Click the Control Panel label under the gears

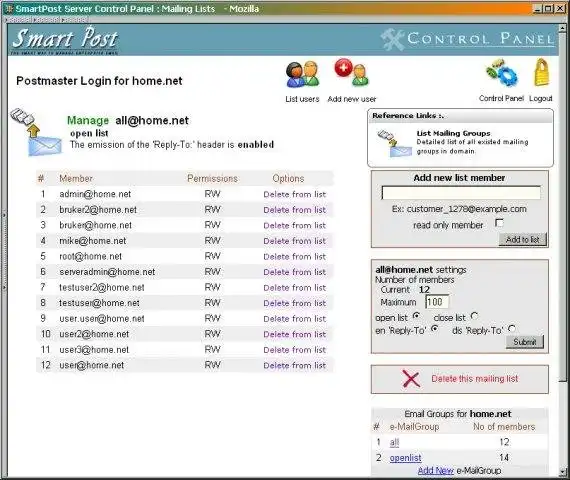point(501,98)
